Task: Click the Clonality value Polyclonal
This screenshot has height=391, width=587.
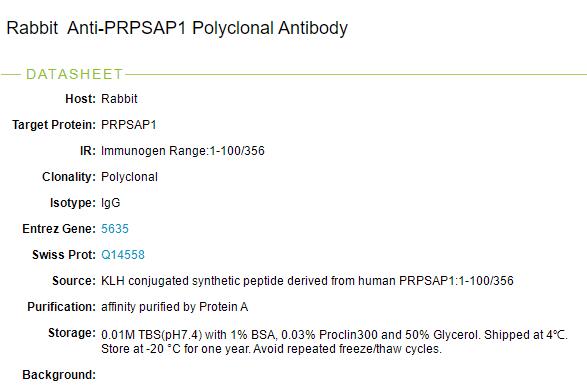Action: (x=129, y=177)
